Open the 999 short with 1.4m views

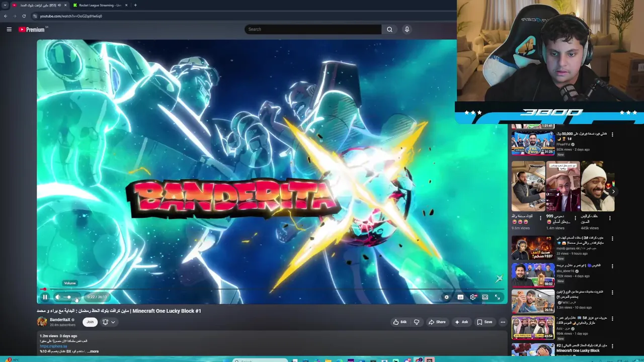click(563, 186)
